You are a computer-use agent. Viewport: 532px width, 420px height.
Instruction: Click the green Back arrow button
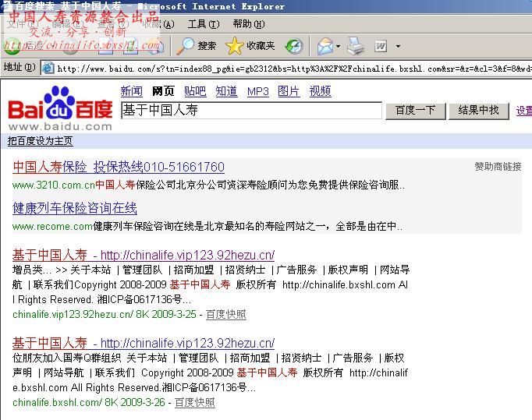12,47
